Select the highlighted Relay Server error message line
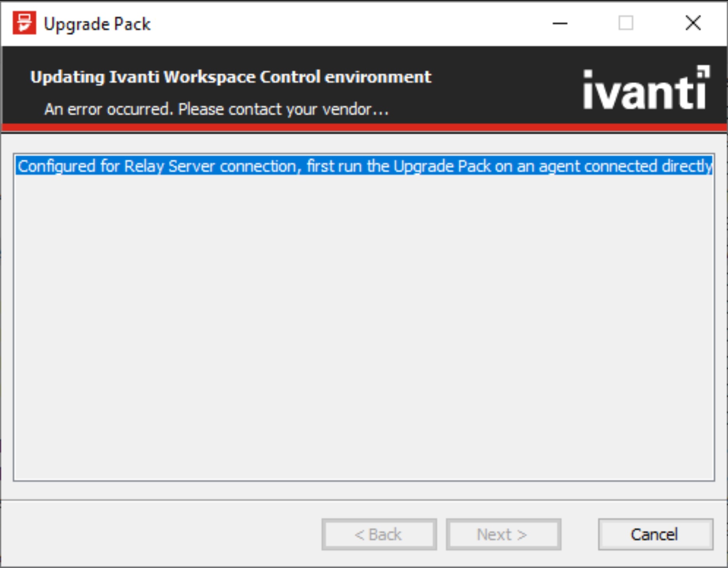This screenshot has width=728, height=568. click(x=364, y=166)
